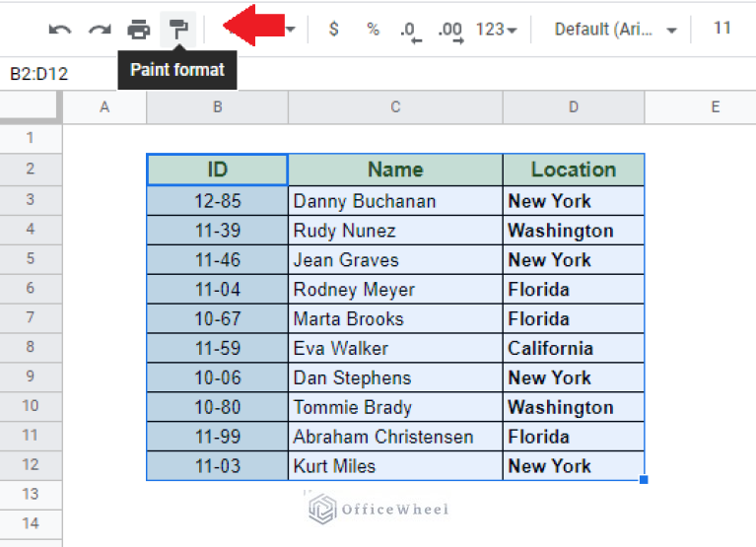Click the decrease decimal places icon
756x547 pixels.
[410, 31]
